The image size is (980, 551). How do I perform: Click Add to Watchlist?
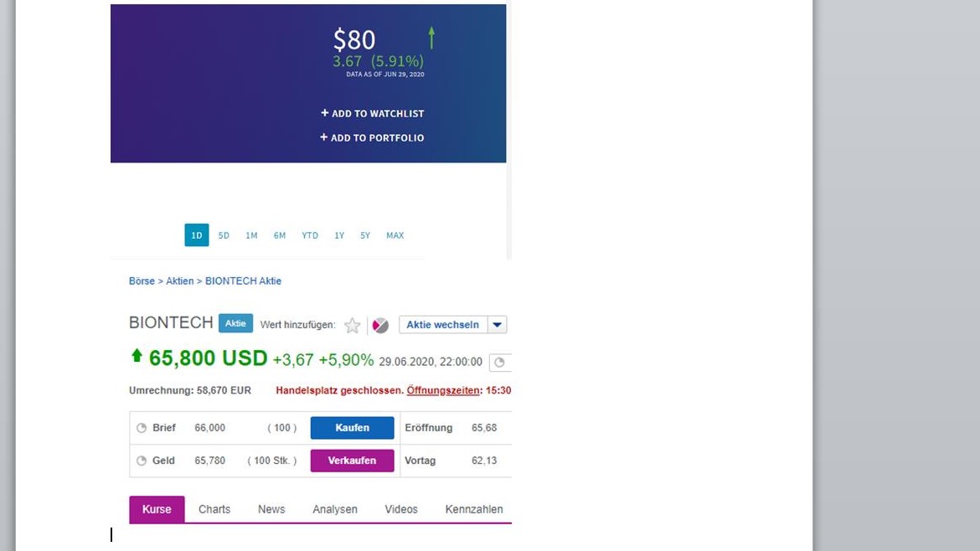(x=373, y=113)
